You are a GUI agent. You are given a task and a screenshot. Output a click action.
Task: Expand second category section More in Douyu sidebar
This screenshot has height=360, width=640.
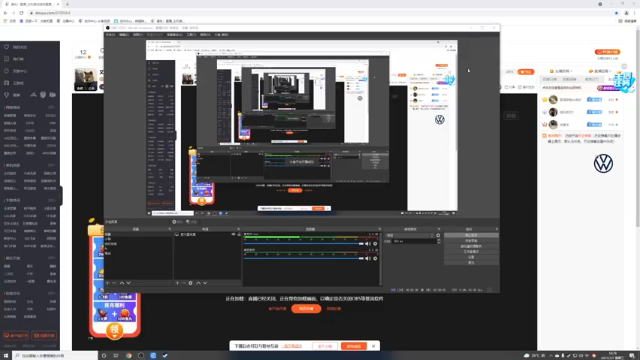(x=52, y=165)
